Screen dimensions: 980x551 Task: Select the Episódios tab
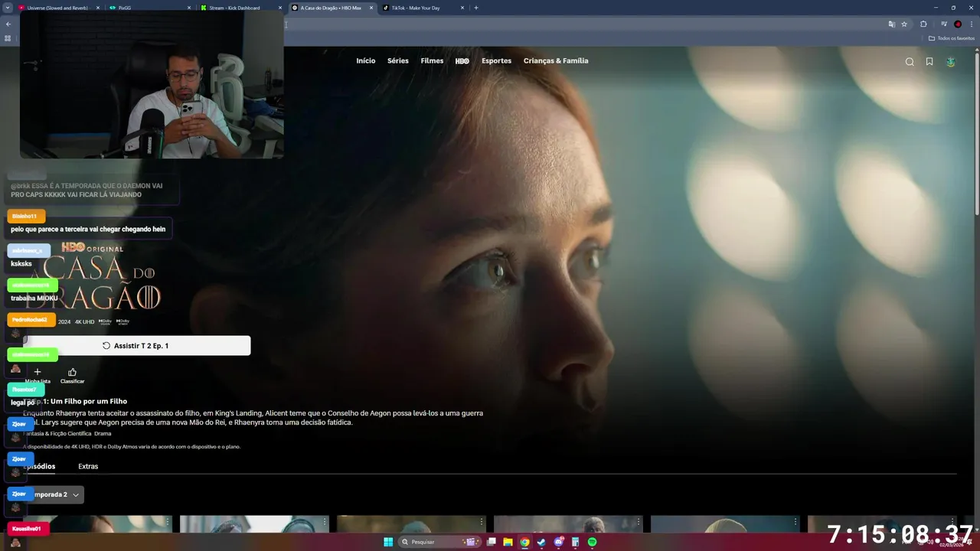(39, 466)
